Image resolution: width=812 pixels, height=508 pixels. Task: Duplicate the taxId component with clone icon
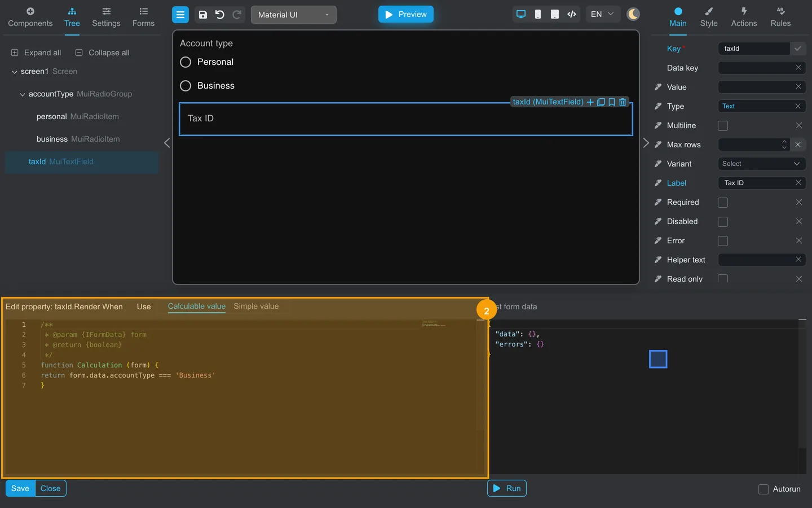pyautogui.click(x=601, y=102)
